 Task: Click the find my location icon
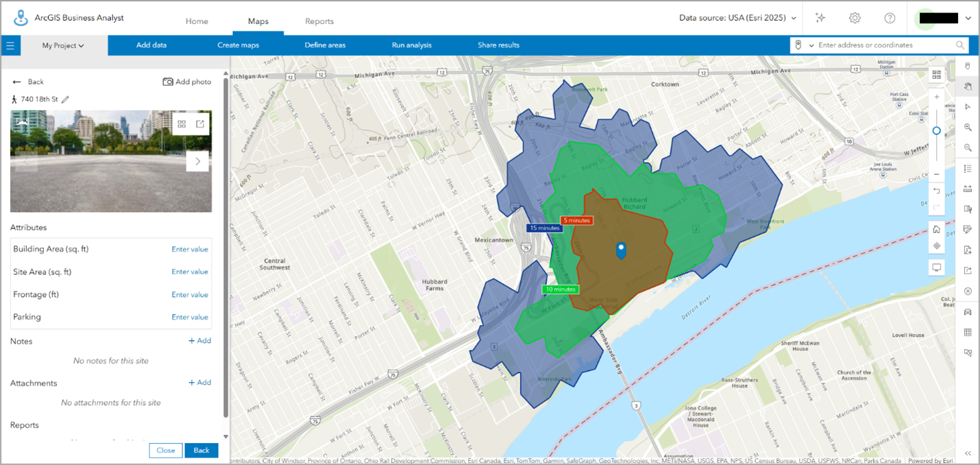pos(937,246)
